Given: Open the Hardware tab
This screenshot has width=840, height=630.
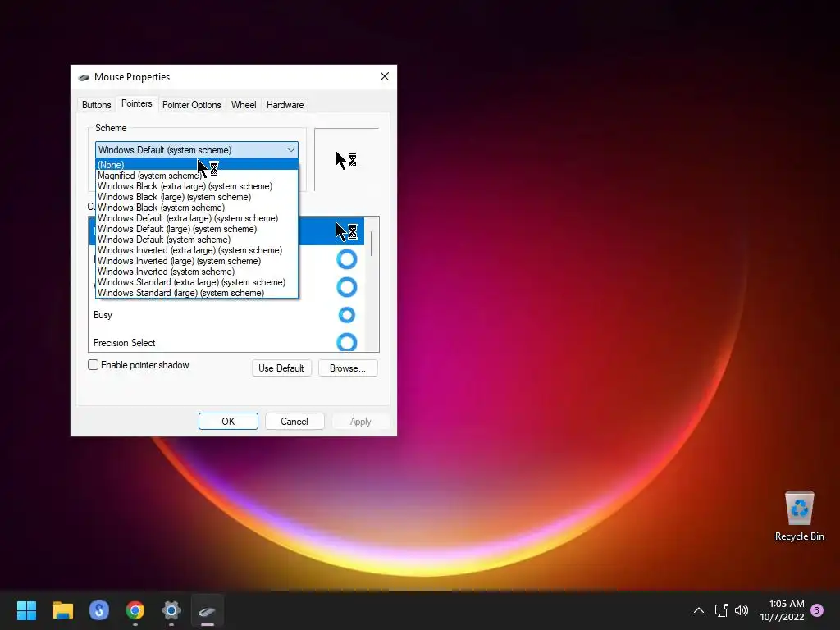Looking at the screenshot, I should [x=285, y=105].
